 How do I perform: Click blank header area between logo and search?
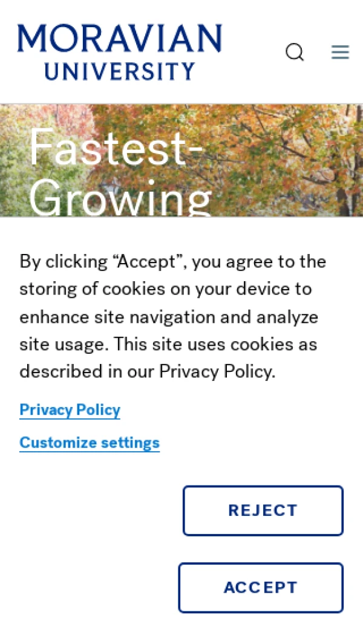coord(253,52)
